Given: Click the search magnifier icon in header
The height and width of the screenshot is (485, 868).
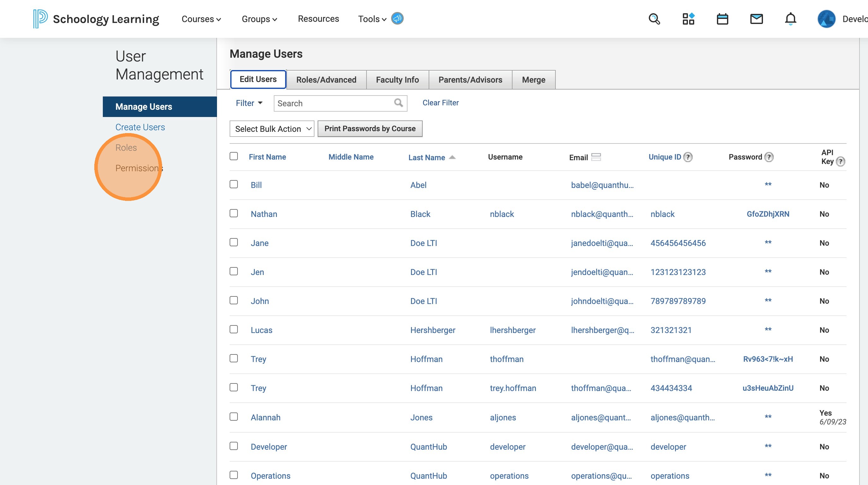Looking at the screenshot, I should [x=654, y=19].
